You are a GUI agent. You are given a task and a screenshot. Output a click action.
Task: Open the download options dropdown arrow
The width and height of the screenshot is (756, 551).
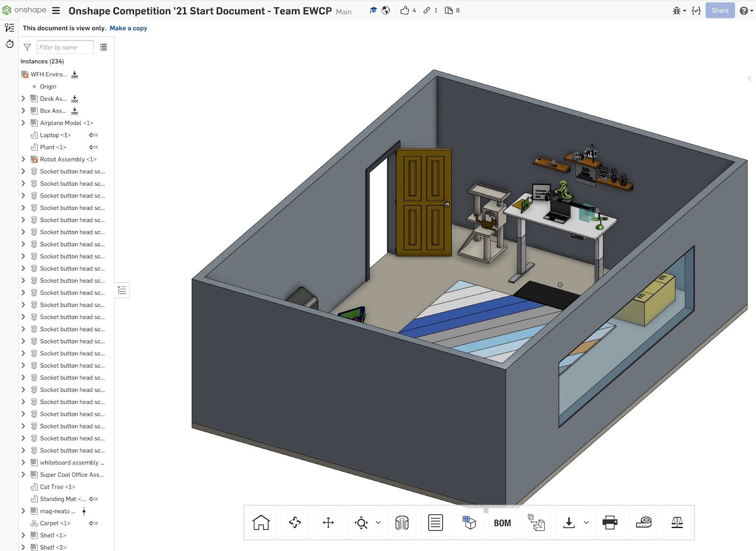pyautogui.click(x=586, y=523)
